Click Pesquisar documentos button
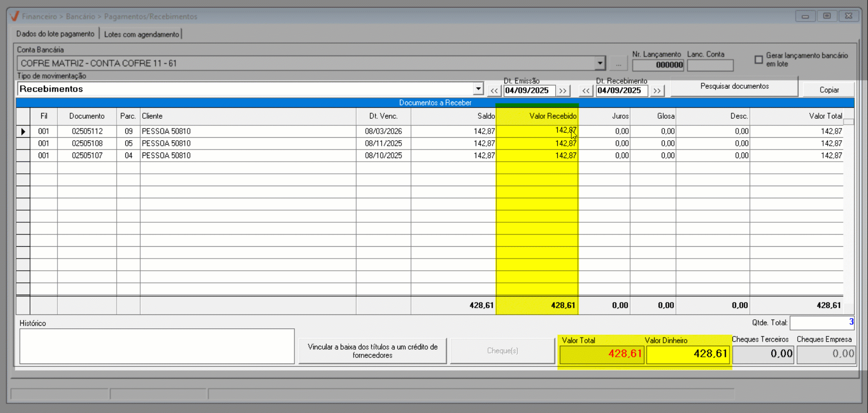Screen dimensions: 868x413 click(734, 86)
